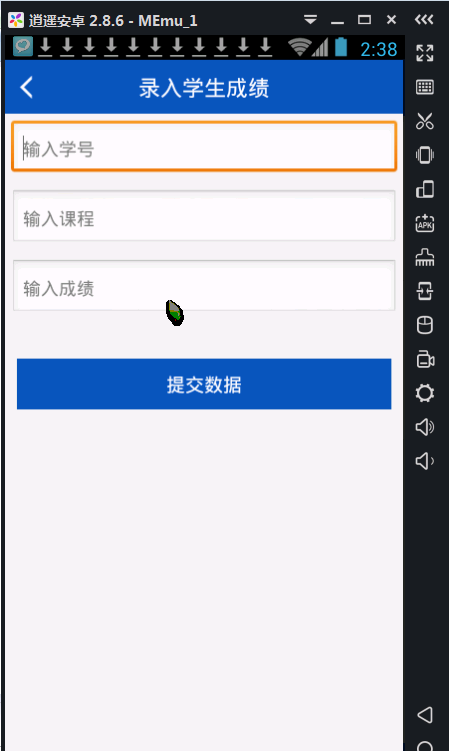The width and height of the screenshot is (449, 751).
Task: Select the 输入课程 input field
Action: point(204,216)
